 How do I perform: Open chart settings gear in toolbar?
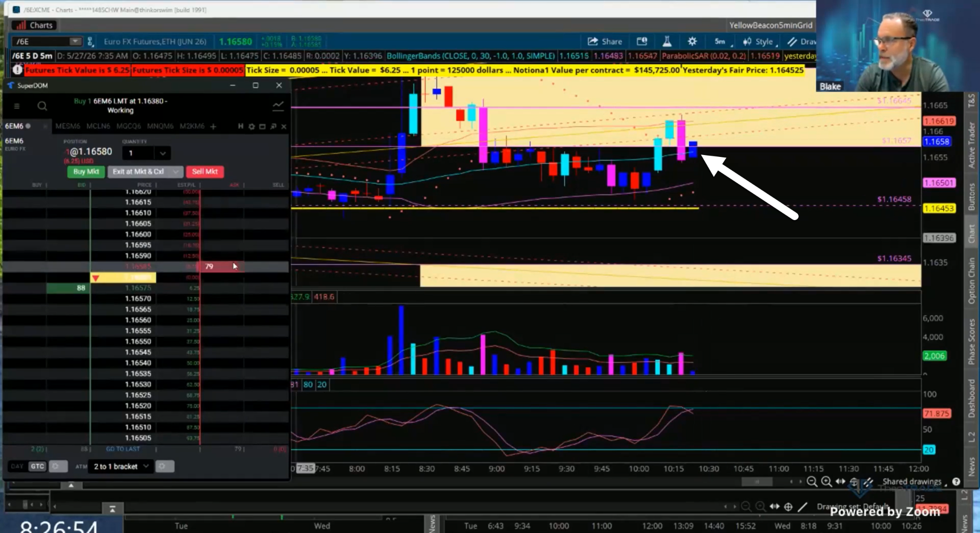692,42
